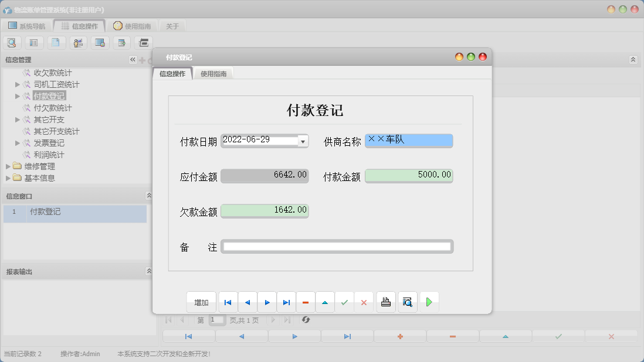The height and width of the screenshot is (362, 644).
Task: Collapse the 信息管理 panel with the chevron
Action: [x=132, y=59]
